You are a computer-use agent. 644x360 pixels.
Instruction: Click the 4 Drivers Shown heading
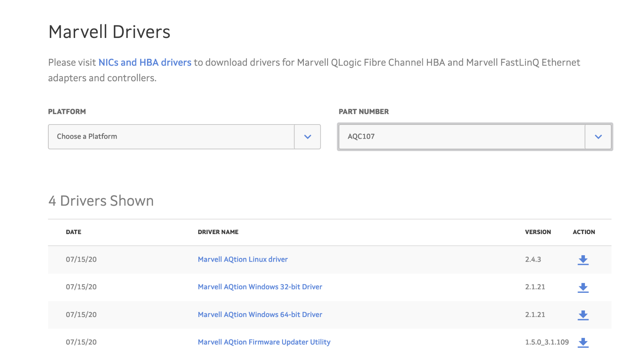(101, 201)
